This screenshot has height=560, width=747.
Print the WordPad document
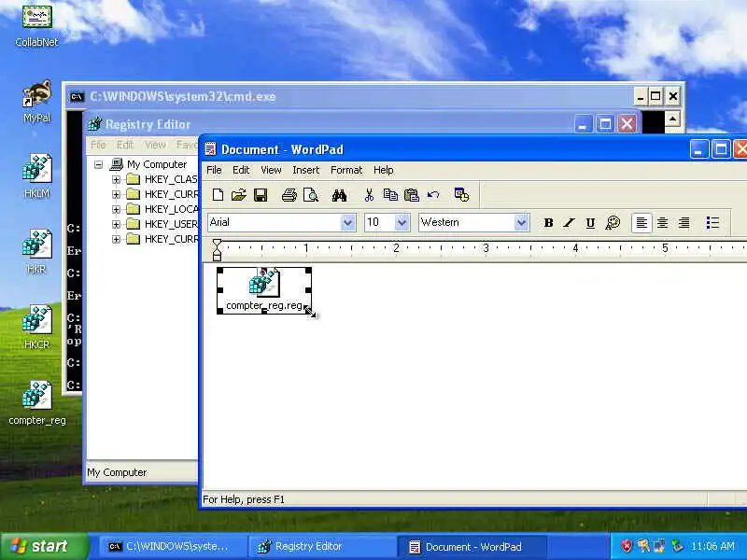(x=289, y=195)
